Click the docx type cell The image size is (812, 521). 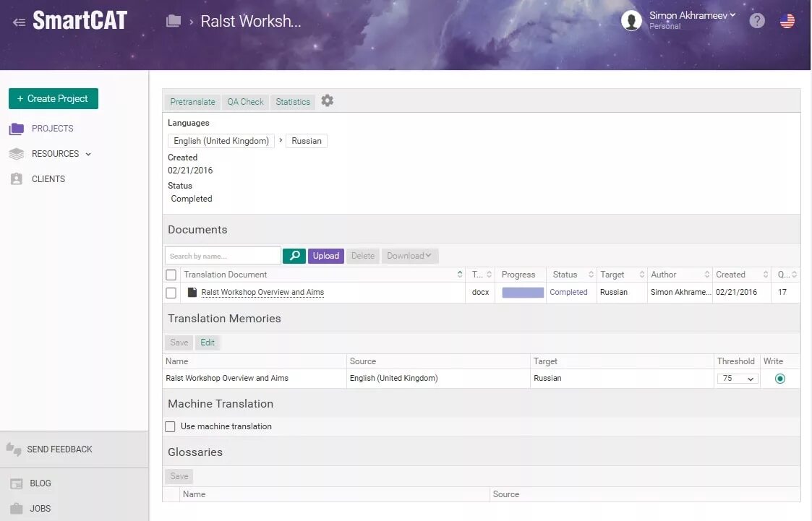coord(481,293)
